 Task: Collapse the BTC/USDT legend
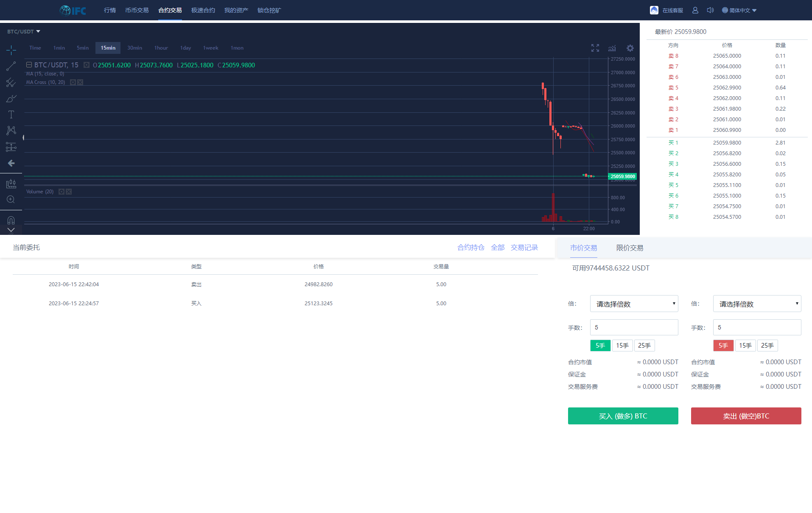[29, 65]
